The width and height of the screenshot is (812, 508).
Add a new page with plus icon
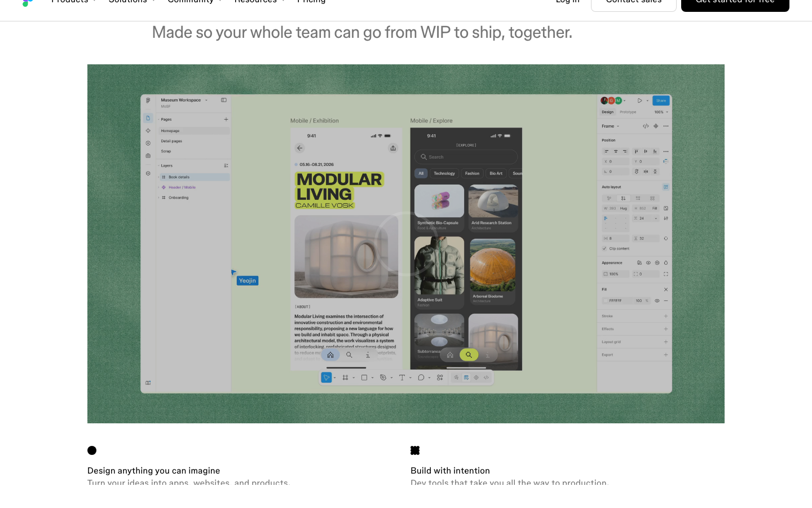(226, 119)
